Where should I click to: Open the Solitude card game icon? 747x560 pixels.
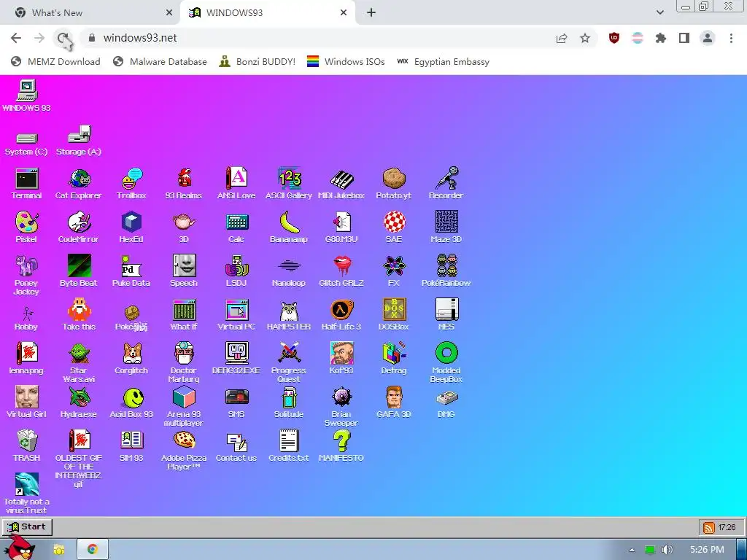[289, 402]
